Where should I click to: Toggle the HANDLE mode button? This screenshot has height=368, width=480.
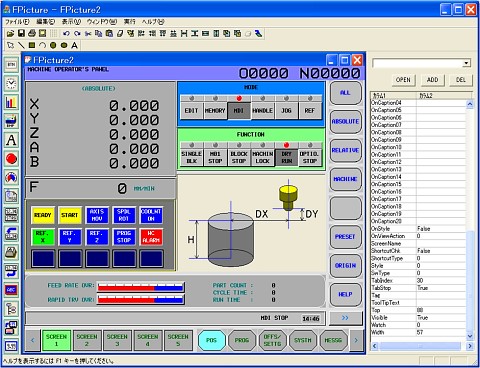tap(262, 110)
